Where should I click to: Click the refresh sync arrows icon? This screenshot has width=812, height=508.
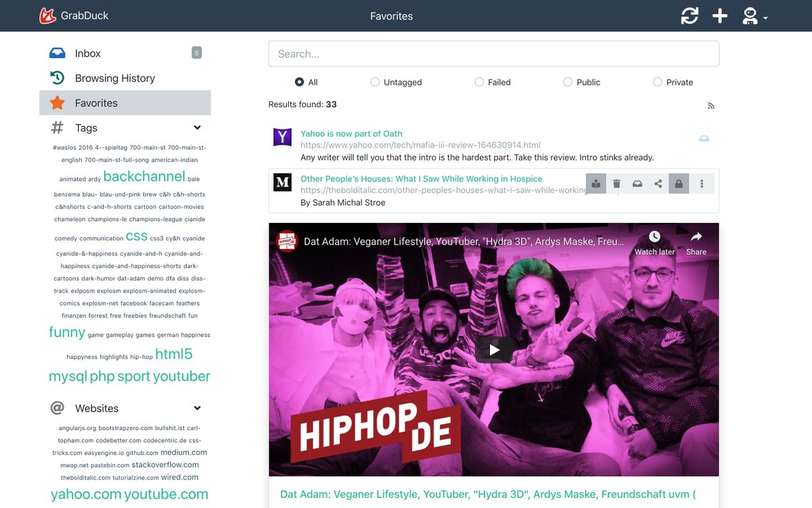pos(690,16)
